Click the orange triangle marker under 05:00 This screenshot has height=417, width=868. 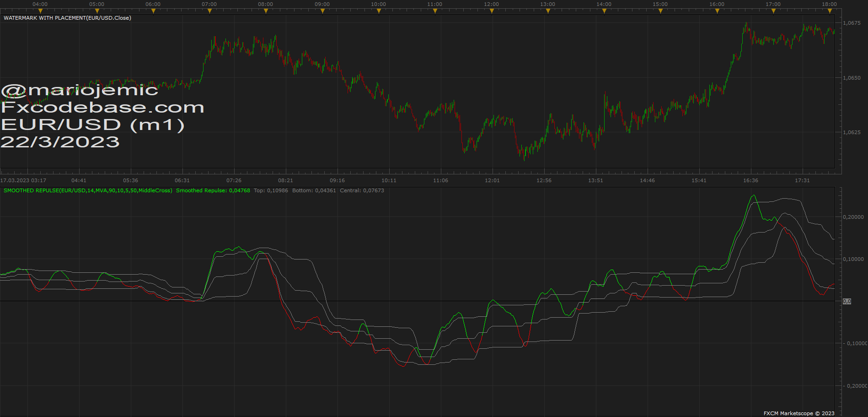[x=97, y=11]
